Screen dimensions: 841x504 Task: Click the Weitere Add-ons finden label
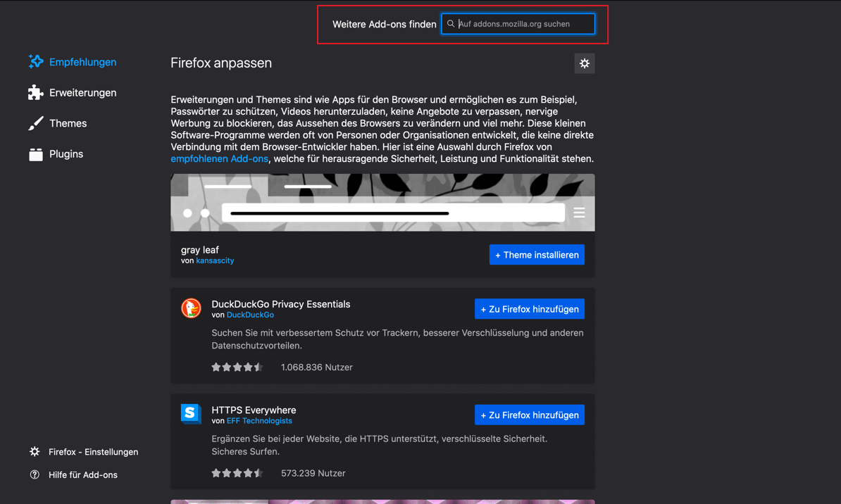tap(384, 24)
